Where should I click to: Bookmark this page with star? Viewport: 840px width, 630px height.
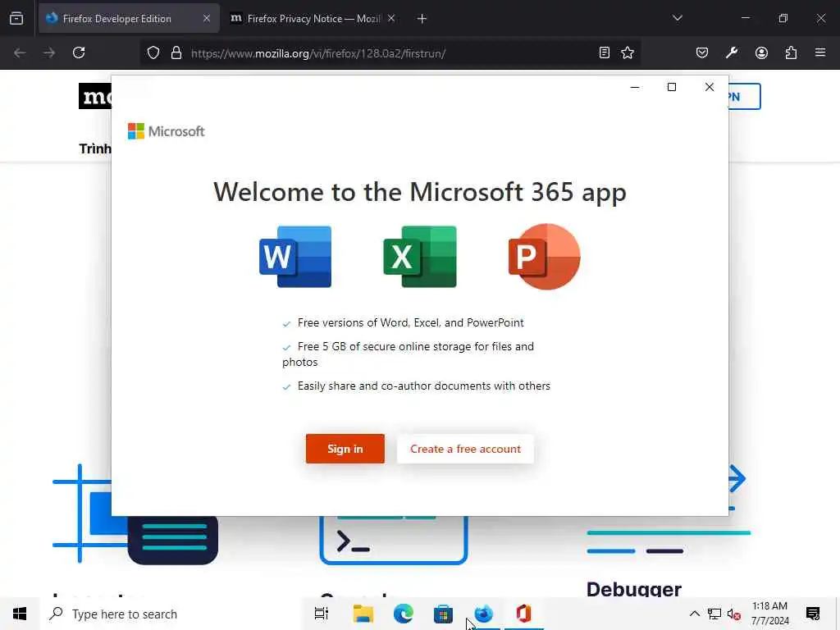click(x=628, y=52)
